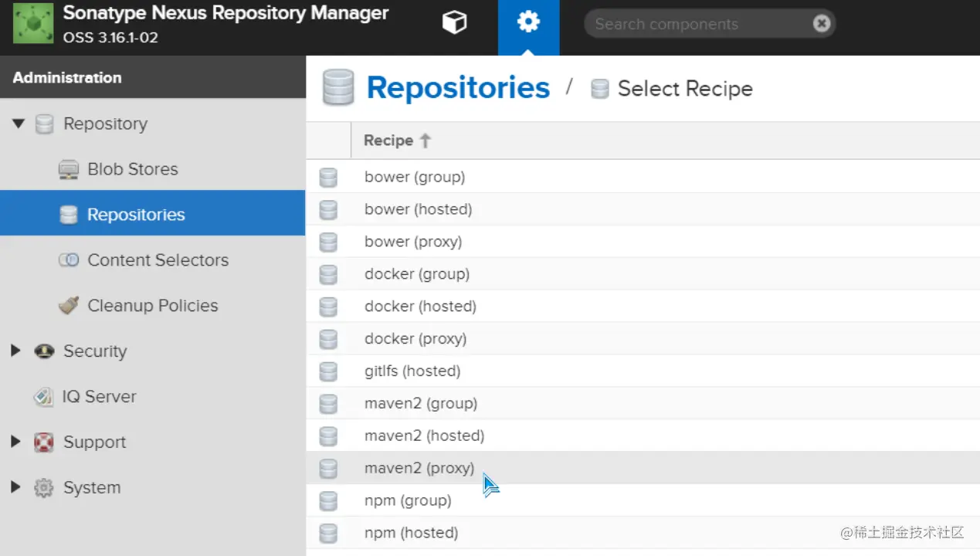Choose the bower (group) recipe
980x556 pixels.
[x=415, y=177]
